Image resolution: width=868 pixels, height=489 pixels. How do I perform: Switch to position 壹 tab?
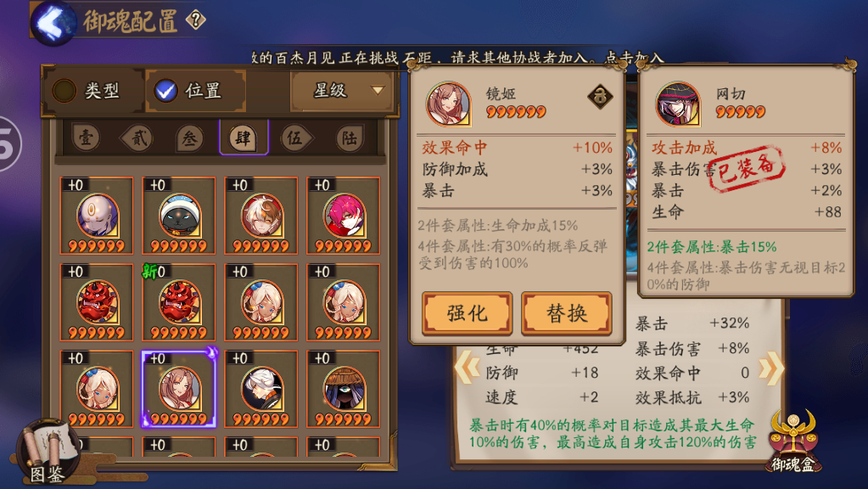point(86,138)
